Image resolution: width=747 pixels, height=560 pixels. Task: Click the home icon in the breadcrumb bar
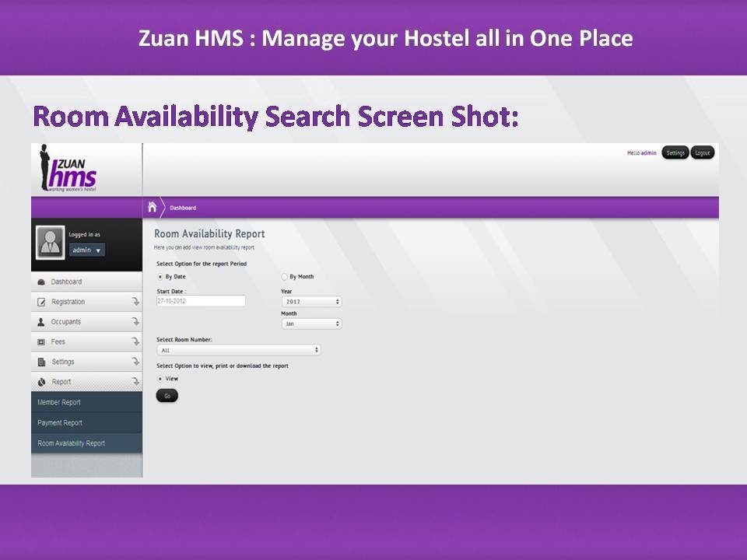point(153,207)
